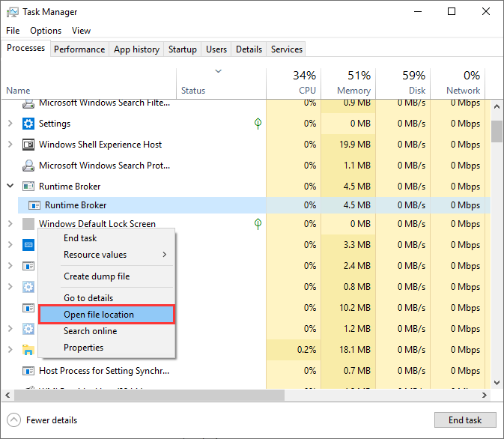Click the Microsoft Windows Search Protocol icon

click(28, 166)
